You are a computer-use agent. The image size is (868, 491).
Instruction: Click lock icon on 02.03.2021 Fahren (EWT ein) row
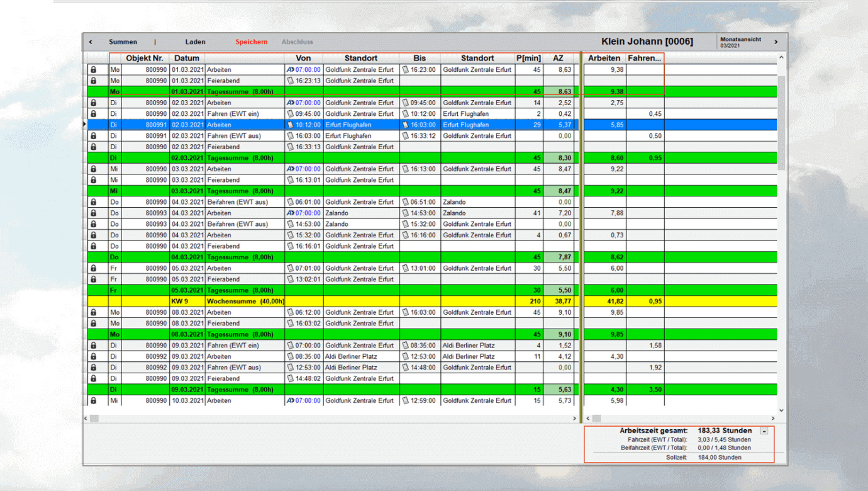[x=94, y=114]
